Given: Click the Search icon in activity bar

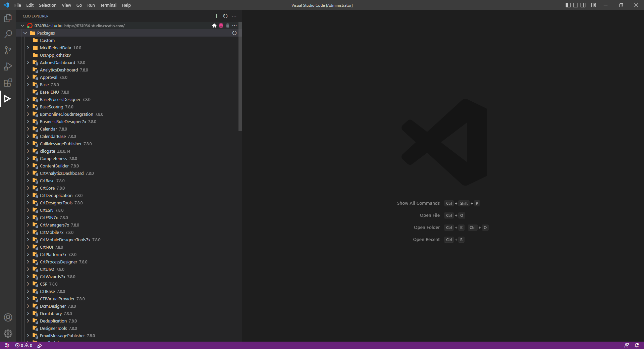Looking at the screenshot, I should [8, 34].
